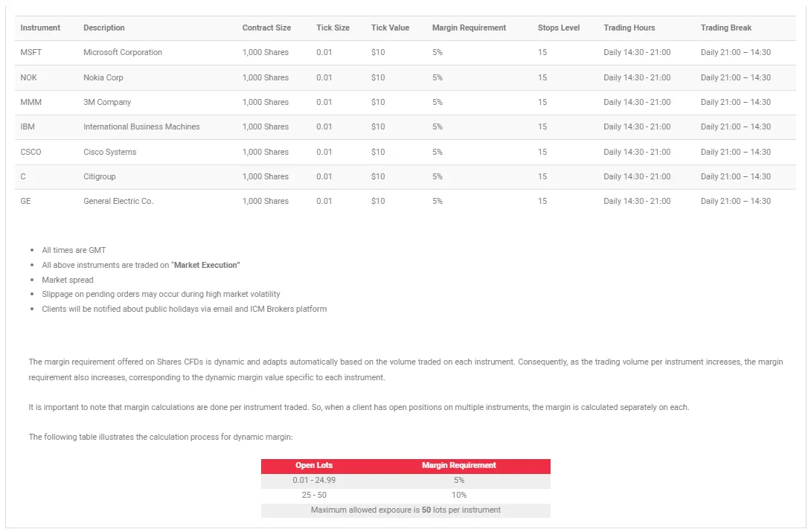Click the Tick Value column header
Image resolution: width=811 pixels, height=532 pixels.
pos(390,28)
